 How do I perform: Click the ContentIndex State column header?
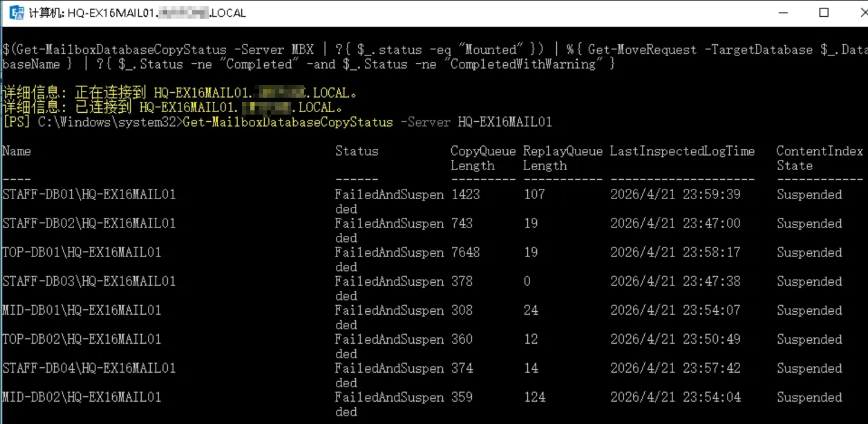tap(820, 159)
